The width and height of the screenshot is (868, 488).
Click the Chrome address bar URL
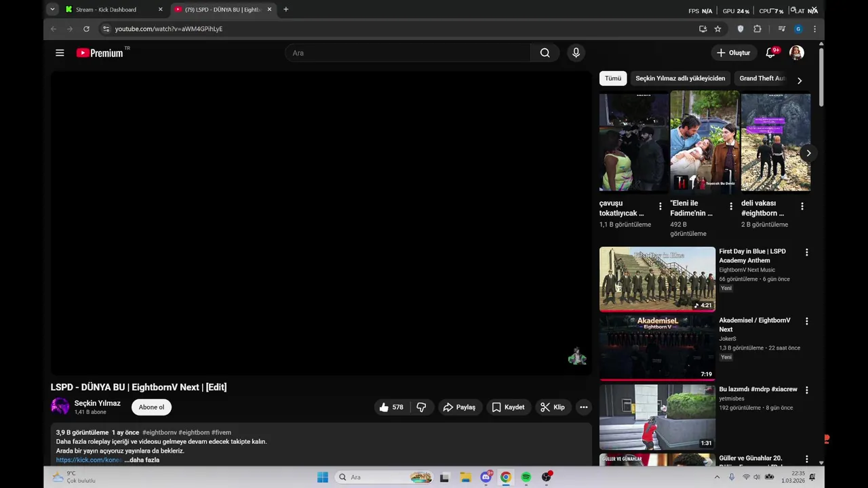[169, 29]
